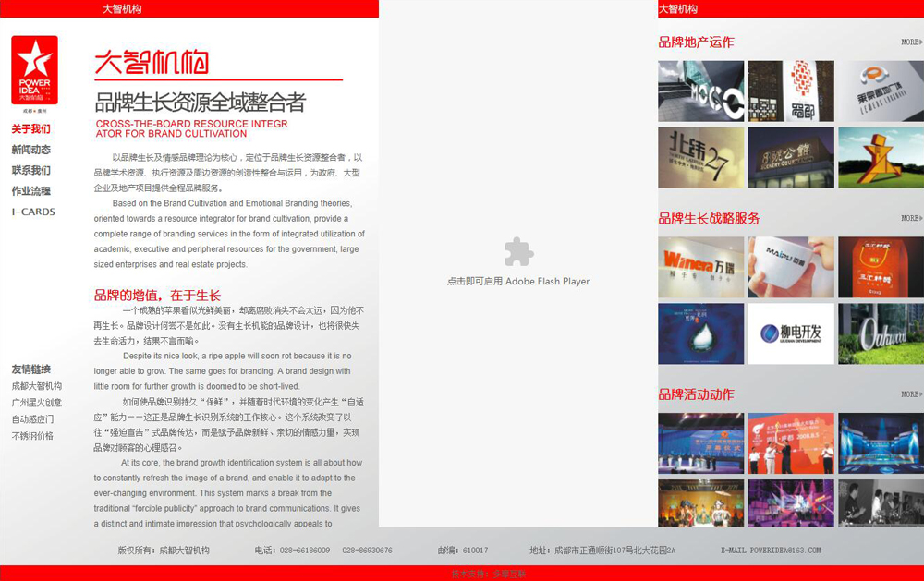
Task: Open 品牌地产运作 section heading
Action: point(696,42)
